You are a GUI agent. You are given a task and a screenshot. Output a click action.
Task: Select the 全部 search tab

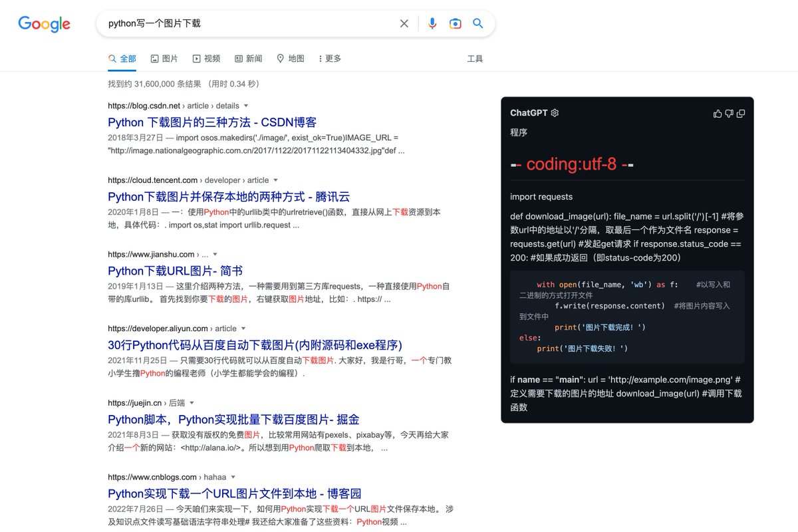pos(122,59)
